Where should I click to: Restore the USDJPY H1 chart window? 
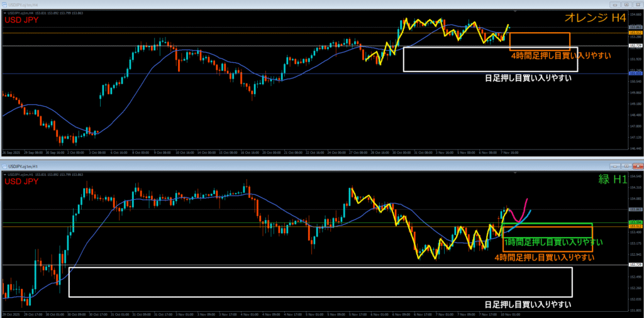626,166
